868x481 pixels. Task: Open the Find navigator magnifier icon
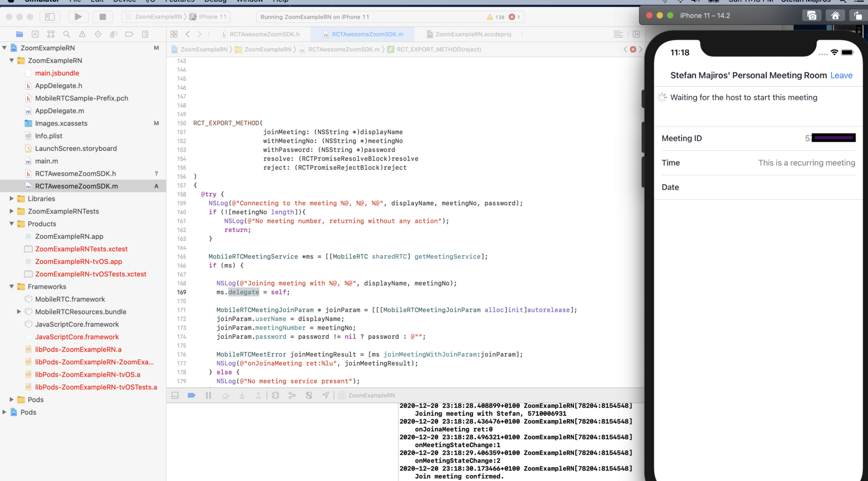pyautogui.click(x=67, y=34)
